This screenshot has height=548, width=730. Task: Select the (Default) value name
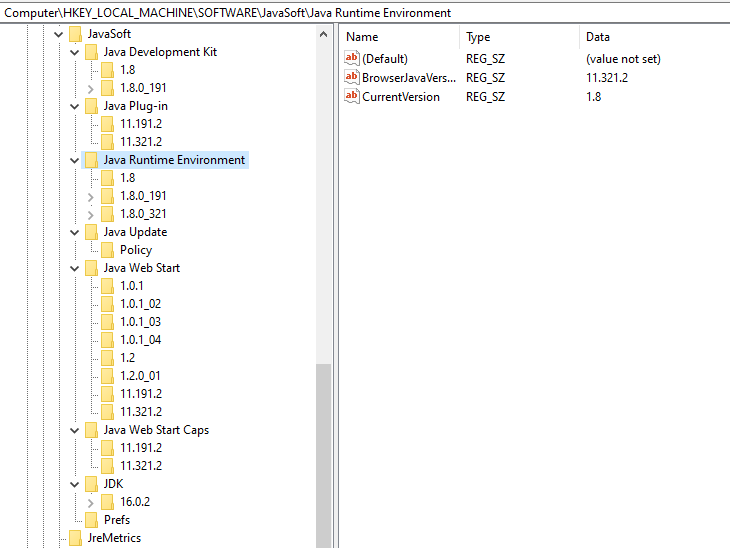(x=385, y=59)
